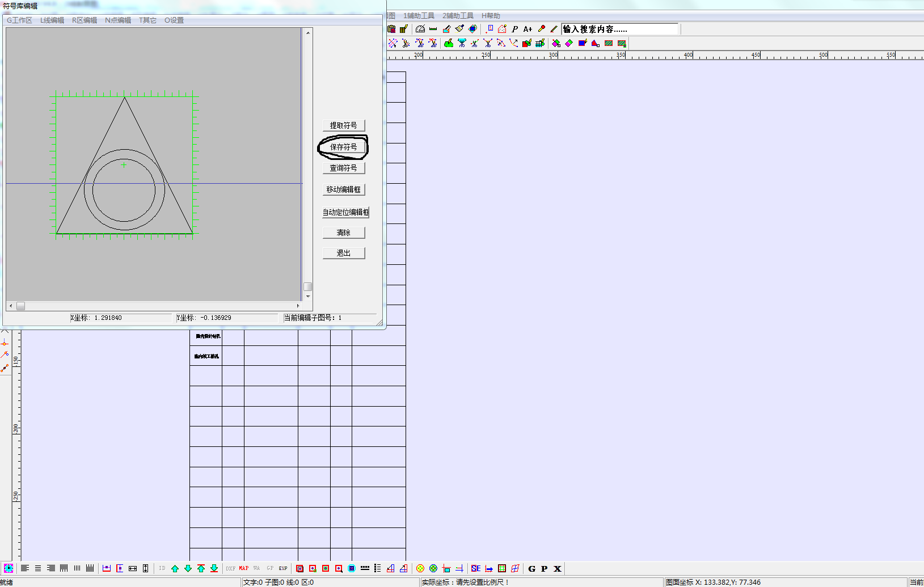Open the 2辅助工具 menu

pyautogui.click(x=458, y=16)
